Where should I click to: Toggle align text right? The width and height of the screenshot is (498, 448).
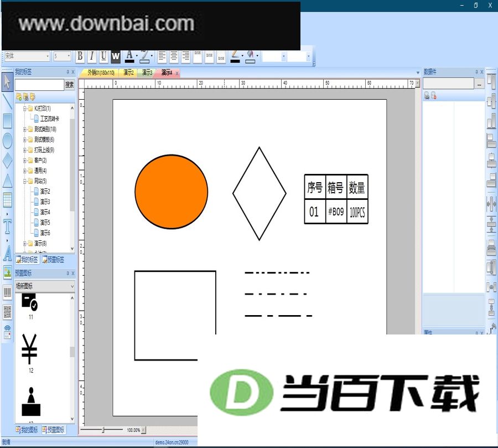pos(186,56)
